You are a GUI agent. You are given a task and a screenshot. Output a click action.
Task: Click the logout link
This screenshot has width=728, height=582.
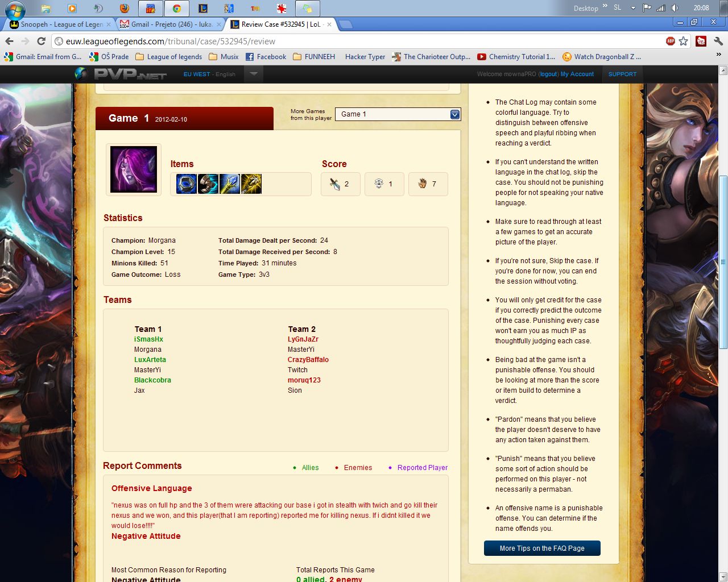click(x=548, y=74)
